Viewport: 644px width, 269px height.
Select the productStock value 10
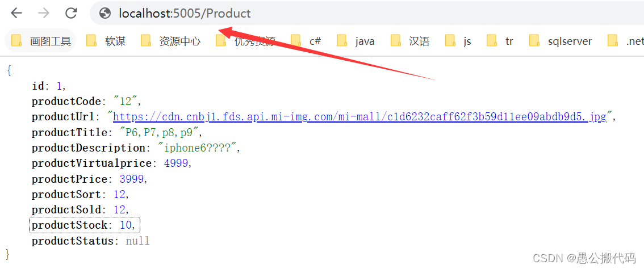point(126,225)
